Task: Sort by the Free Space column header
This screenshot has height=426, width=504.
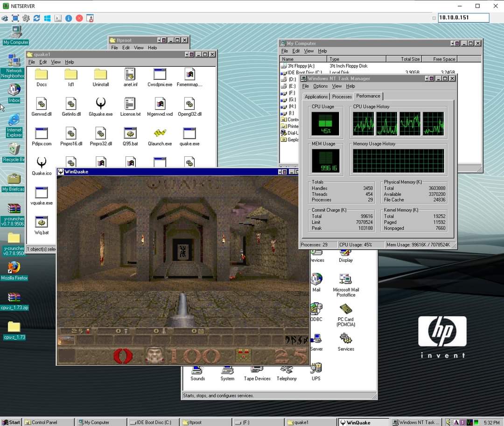Action: 439,59
